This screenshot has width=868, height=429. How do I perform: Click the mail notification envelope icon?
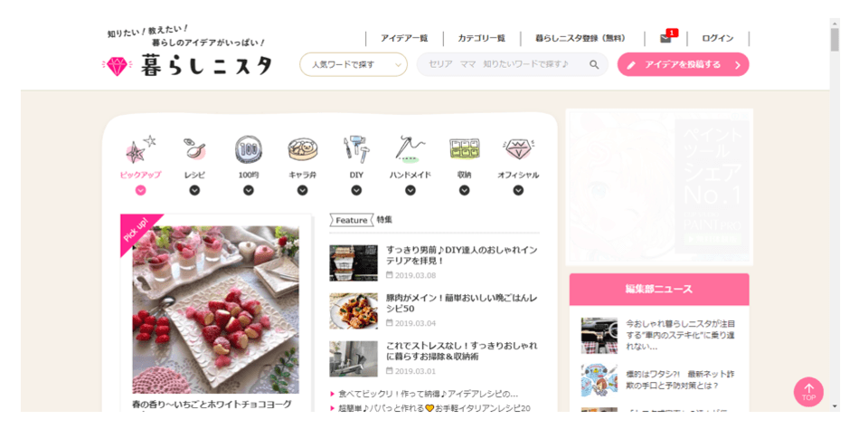pyautogui.click(x=665, y=38)
